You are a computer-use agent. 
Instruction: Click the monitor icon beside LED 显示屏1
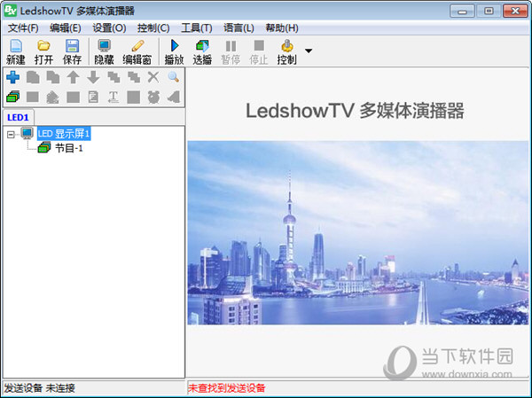click(x=27, y=133)
